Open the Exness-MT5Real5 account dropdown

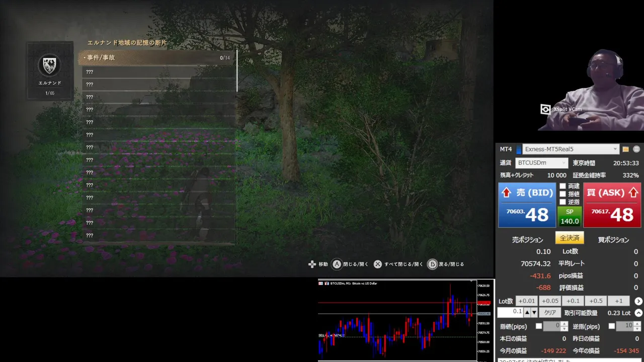pyautogui.click(x=571, y=149)
